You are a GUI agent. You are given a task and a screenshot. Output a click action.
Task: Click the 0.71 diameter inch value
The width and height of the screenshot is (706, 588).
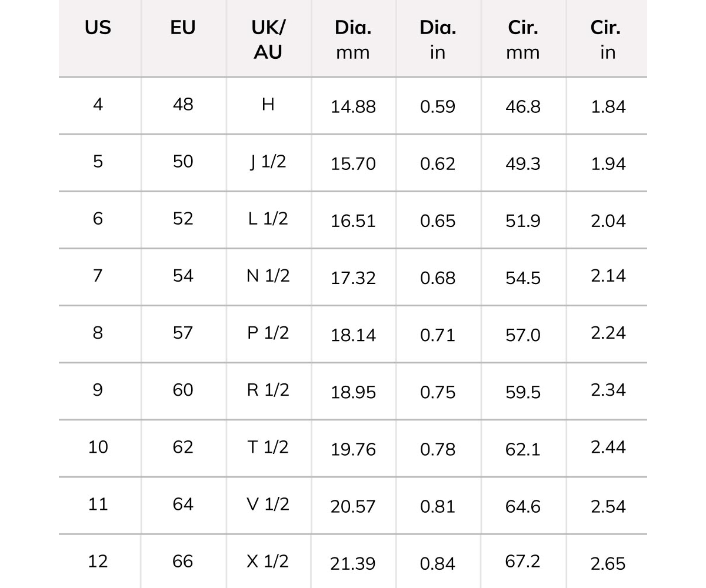[438, 335]
